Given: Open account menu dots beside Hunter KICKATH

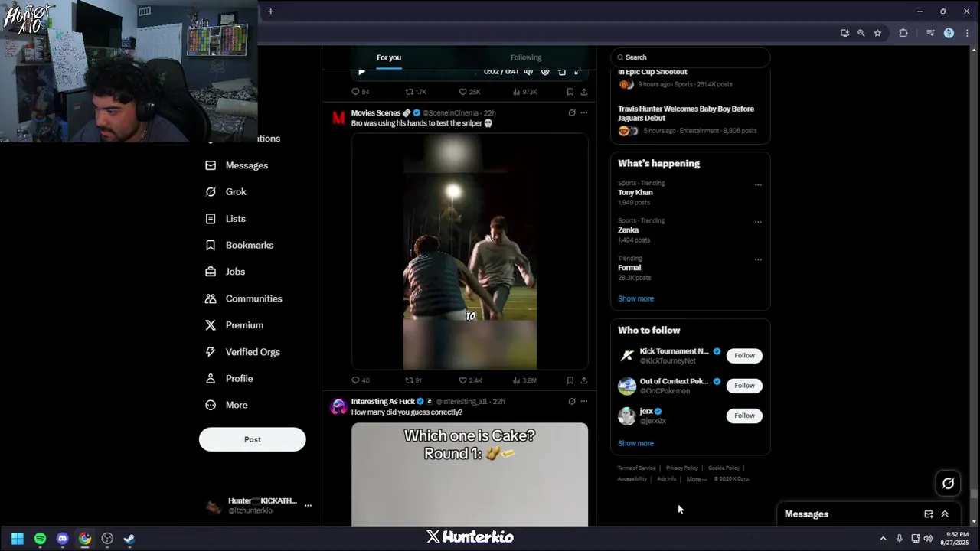Looking at the screenshot, I should 308,505.
